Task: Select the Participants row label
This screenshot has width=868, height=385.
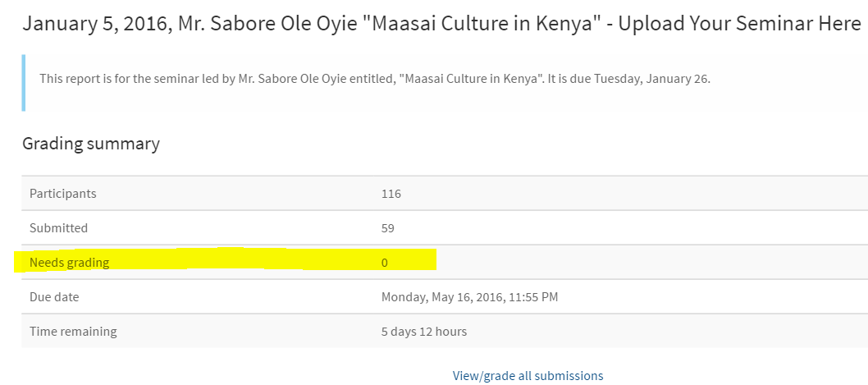Action: pyautogui.click(x=63, y=194)
